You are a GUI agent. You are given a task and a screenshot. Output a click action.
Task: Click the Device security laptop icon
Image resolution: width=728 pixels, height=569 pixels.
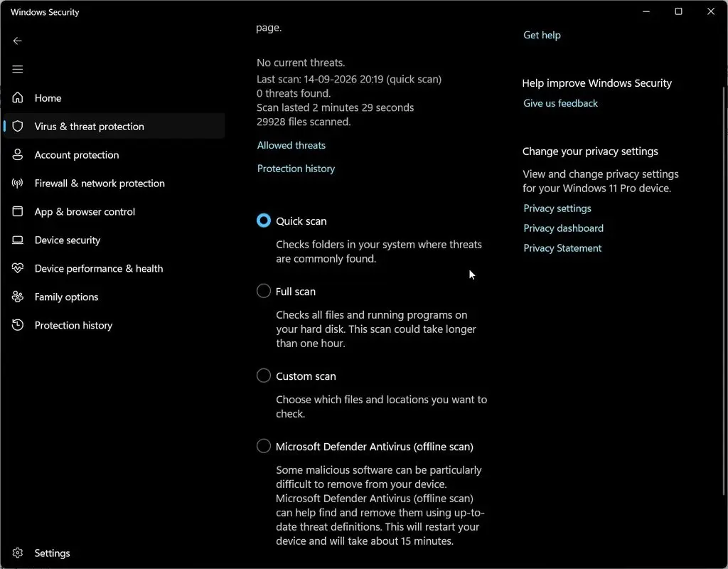[18, 240]
